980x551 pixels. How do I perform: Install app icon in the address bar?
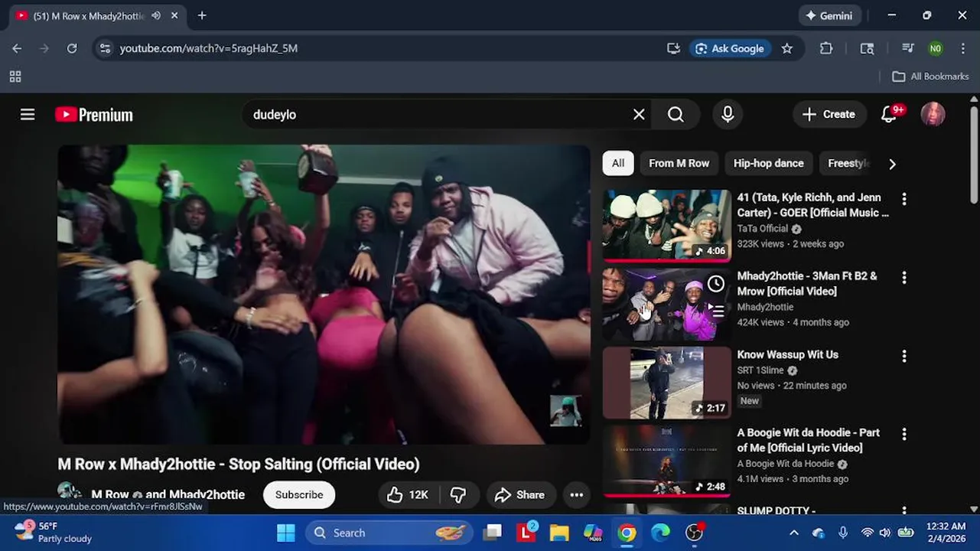coord(673,48)
